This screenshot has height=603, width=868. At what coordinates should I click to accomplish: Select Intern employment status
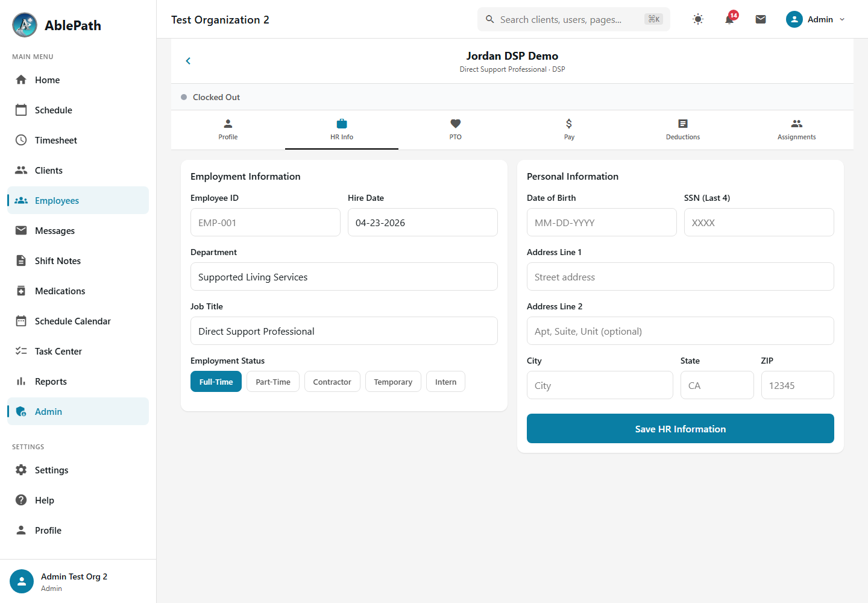pyautogui.click(x=446, y=382)
